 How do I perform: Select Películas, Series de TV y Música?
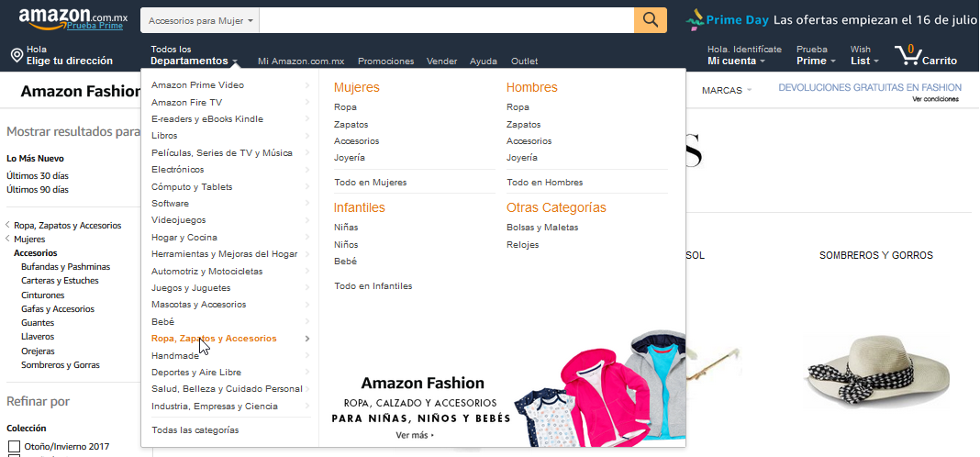point(222,153)
